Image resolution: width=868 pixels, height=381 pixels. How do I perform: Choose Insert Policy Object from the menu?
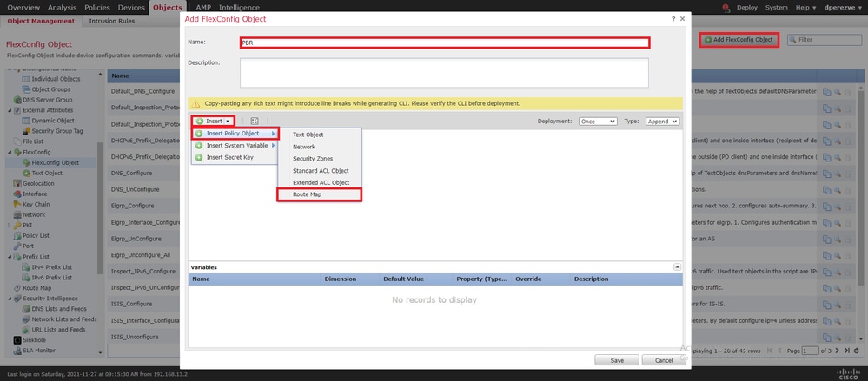coord(235,134)
